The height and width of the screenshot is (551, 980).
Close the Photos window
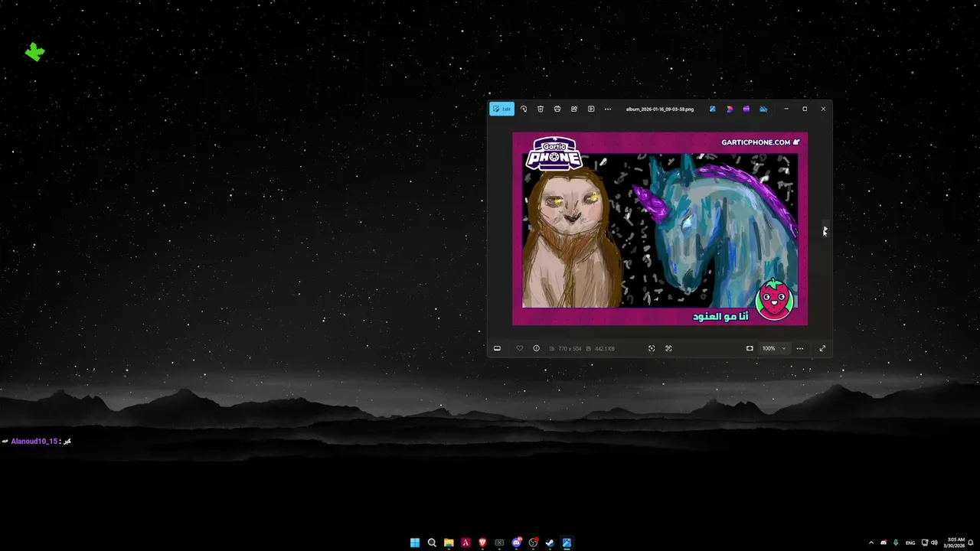pyautogui.click(x=823, y=109)
